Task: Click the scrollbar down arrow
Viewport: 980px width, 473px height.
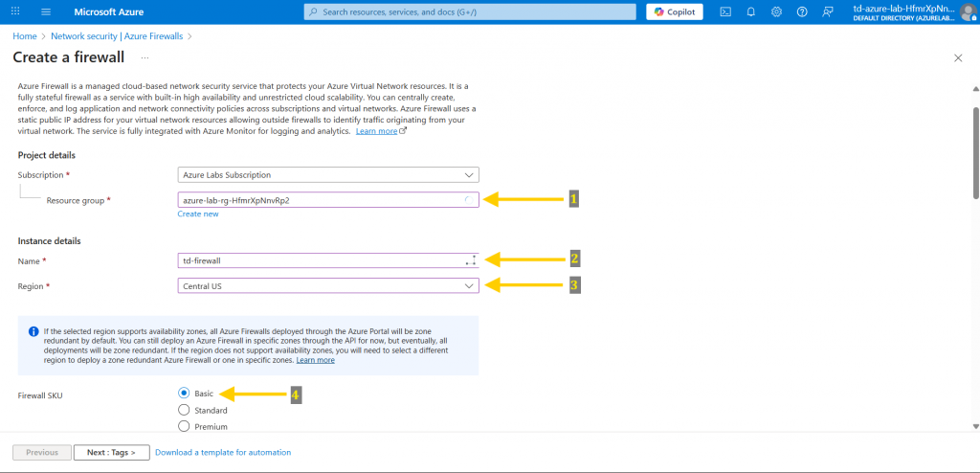Action: [975, 426]
